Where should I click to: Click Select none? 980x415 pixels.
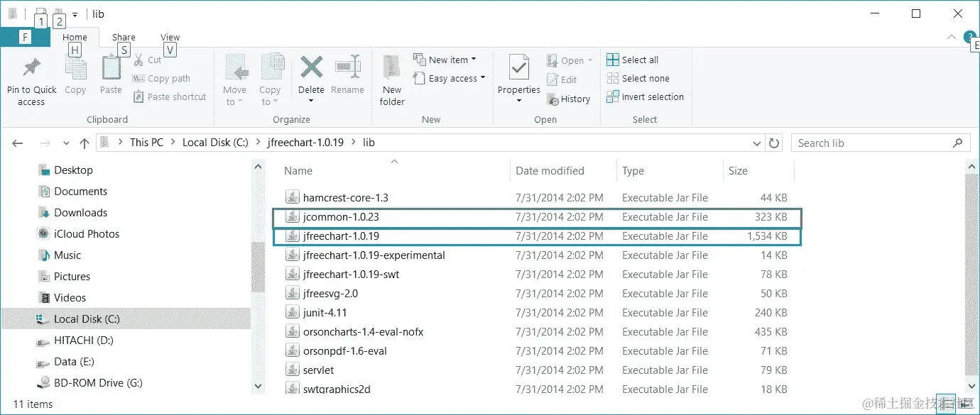(638, 79)
